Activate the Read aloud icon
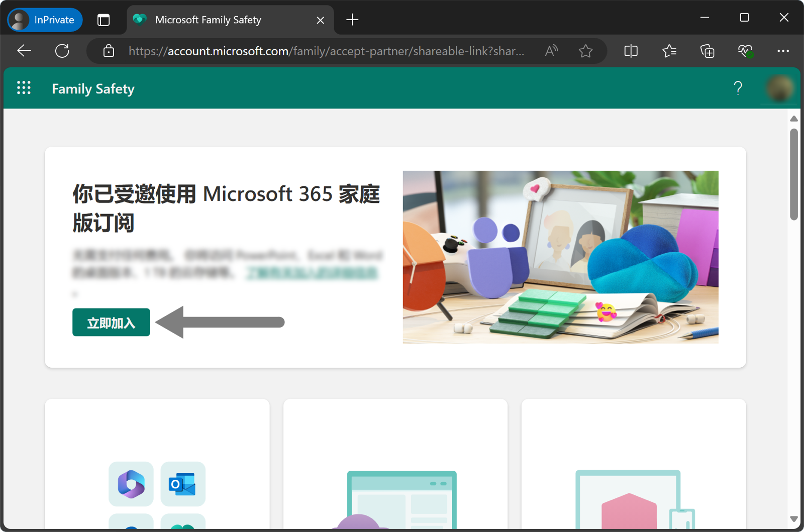804x532 pixels. click(x=551, y=51)
